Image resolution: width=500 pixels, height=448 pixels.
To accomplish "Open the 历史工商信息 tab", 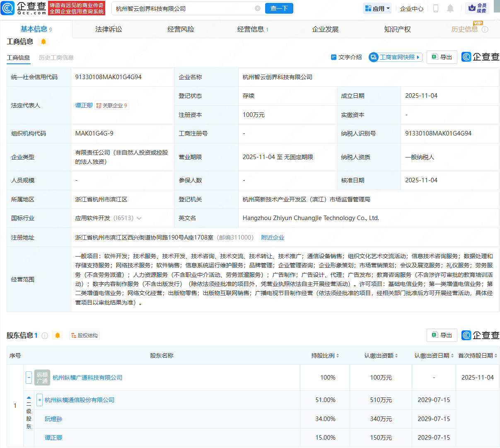I will click(56, 58).
